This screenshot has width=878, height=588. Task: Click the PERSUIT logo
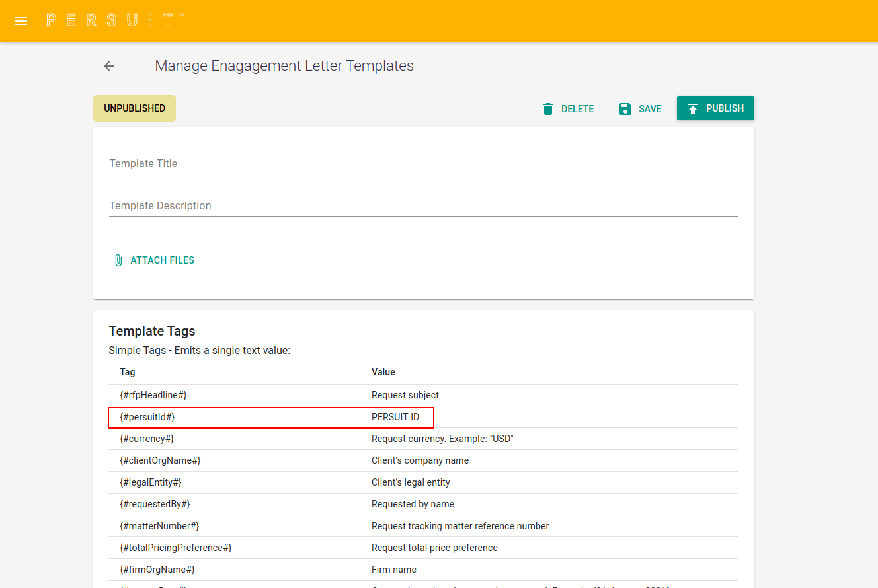pyautogui.click(x=116, y=20)
